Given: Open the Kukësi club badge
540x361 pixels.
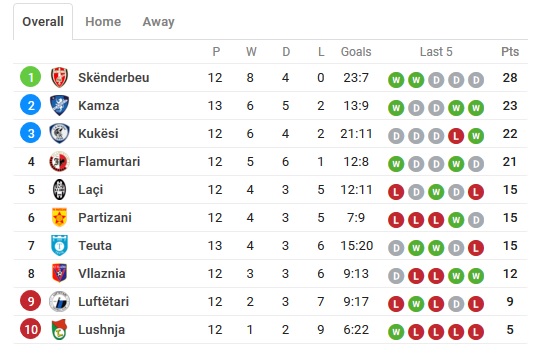Looking at the screenshot, I should click(x=59, y=133).
